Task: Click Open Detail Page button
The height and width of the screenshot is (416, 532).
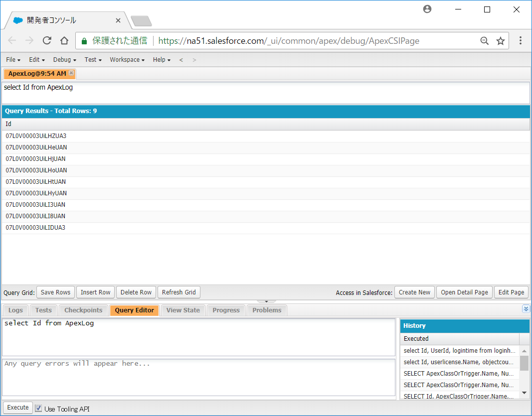Action: [x=465, y=292]
